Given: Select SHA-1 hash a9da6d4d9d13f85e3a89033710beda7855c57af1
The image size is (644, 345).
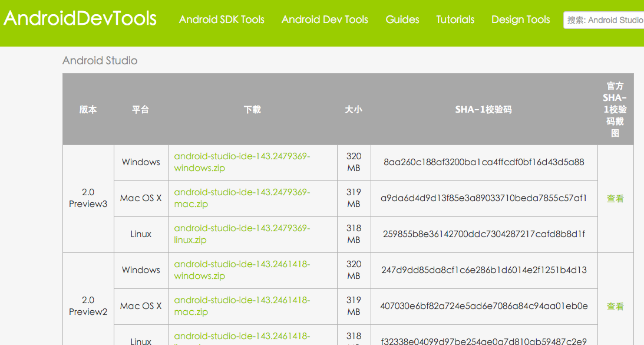Looking at the screenshot, I should (x=484, y=198).
